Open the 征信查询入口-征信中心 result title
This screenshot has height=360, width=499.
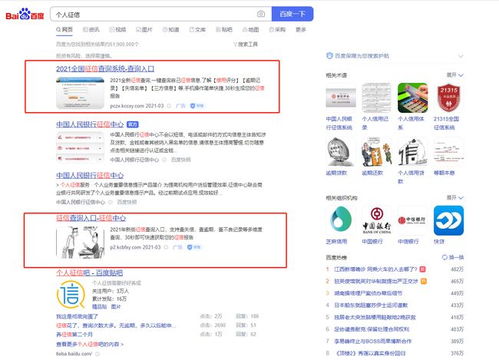point(91,218)
